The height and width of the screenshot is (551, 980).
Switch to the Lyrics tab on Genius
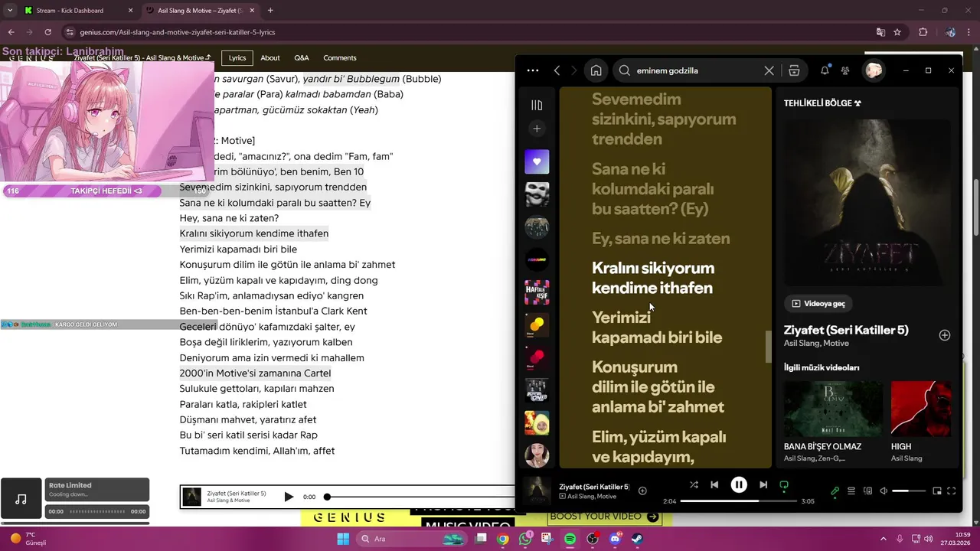pos(237,58)
